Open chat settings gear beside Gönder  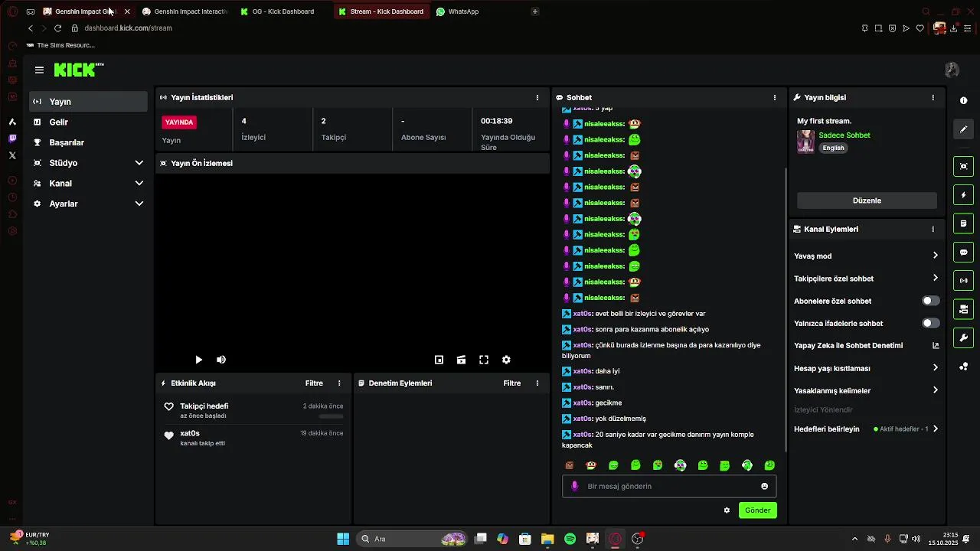point(727,510)
